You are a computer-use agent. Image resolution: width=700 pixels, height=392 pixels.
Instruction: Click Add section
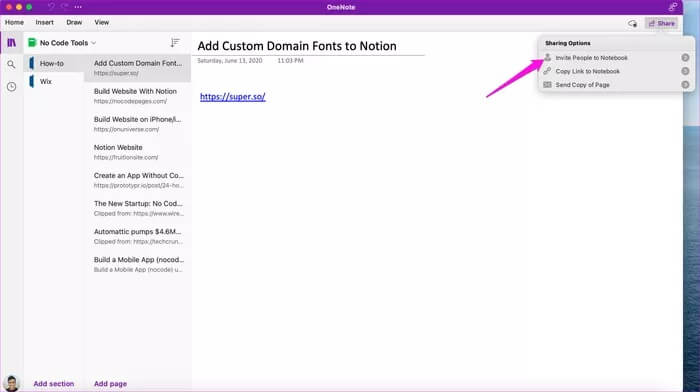coord(54,384)
